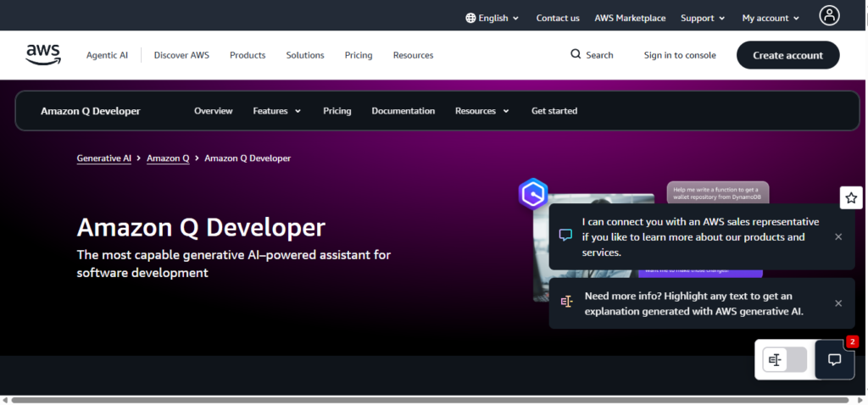Close the 'Need more info?' notification
This screenshot has width=868, height=405.
[838, 303]
